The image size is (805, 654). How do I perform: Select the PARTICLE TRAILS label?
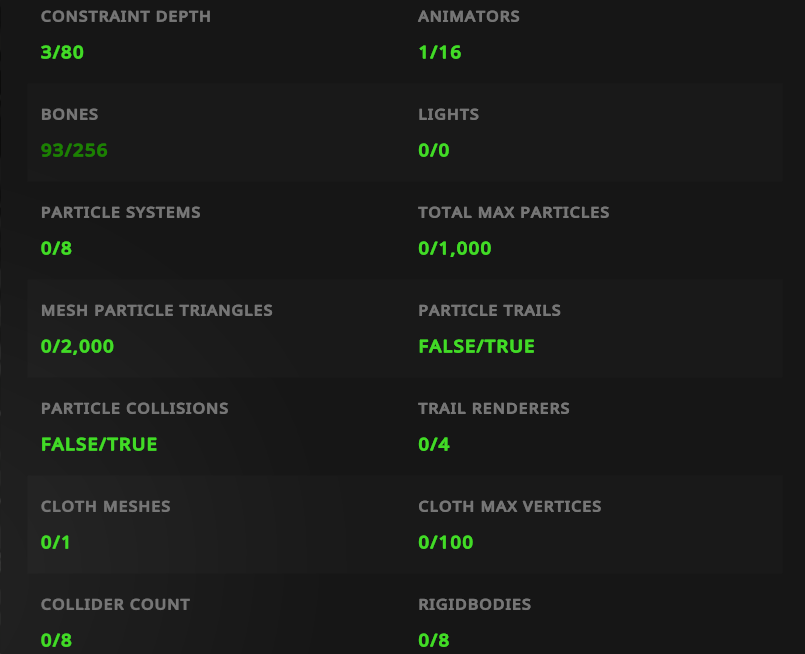point(489,311)
